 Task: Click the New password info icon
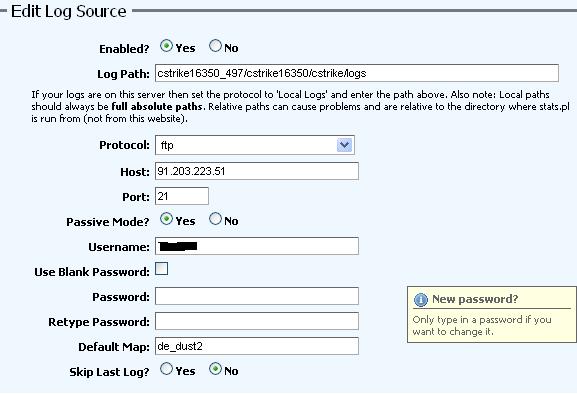(421, 300)
